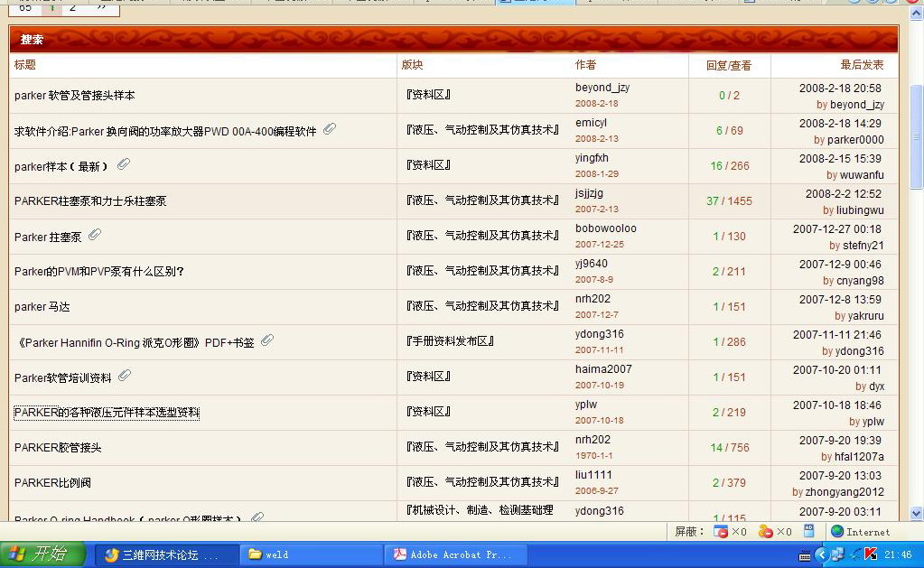View author profile beyond_jzy in 作者 column
The width and height of the screenshot is (924, 568).
[x=602, y=88]
